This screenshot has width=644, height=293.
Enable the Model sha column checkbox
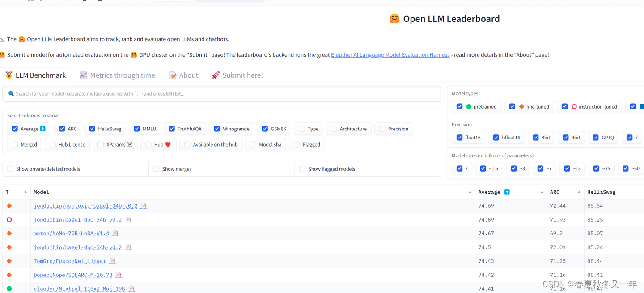254,145
